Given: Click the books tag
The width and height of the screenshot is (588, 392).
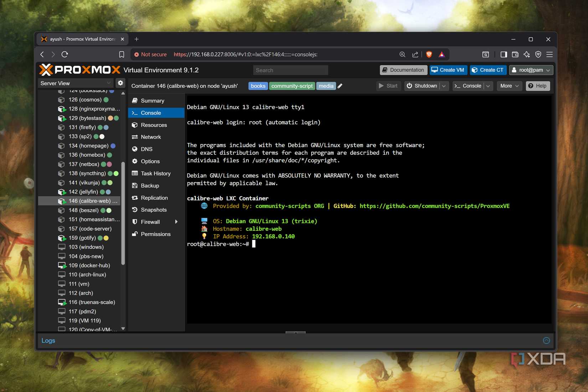Looking at the screenshot, I should (258, 86).
